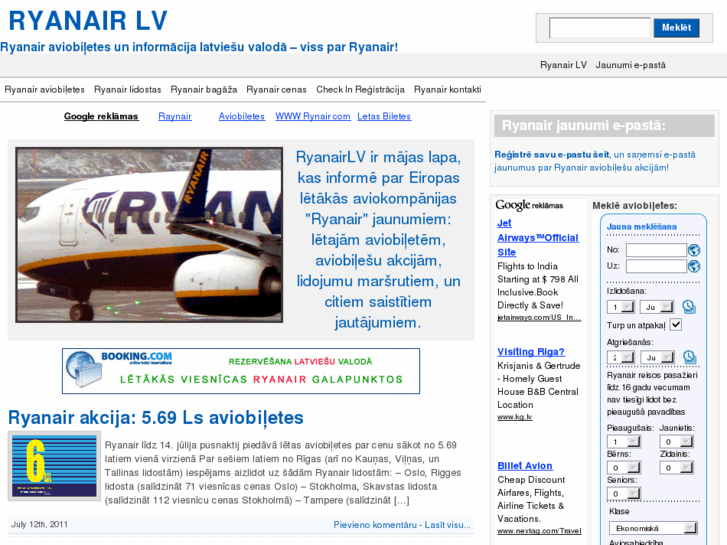Focus the Uz destination input field
This screenshot has height=545, width=727.
click(656, 266)
